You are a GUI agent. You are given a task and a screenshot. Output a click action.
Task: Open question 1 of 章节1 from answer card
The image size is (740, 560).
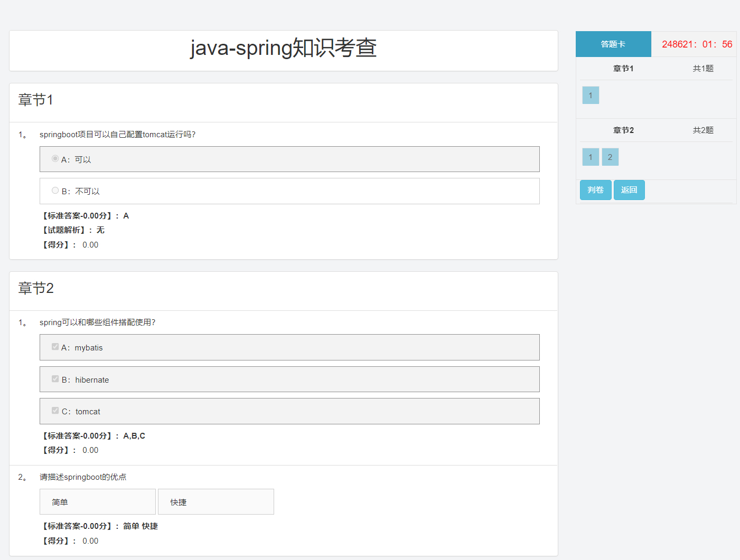tap(591, 95)
